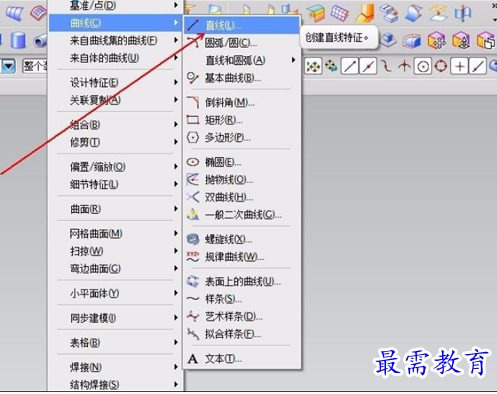Expand the 同步建模(I) submenu arrow
The height and width of the screenshot is (394, 497).
pos(176,318)
